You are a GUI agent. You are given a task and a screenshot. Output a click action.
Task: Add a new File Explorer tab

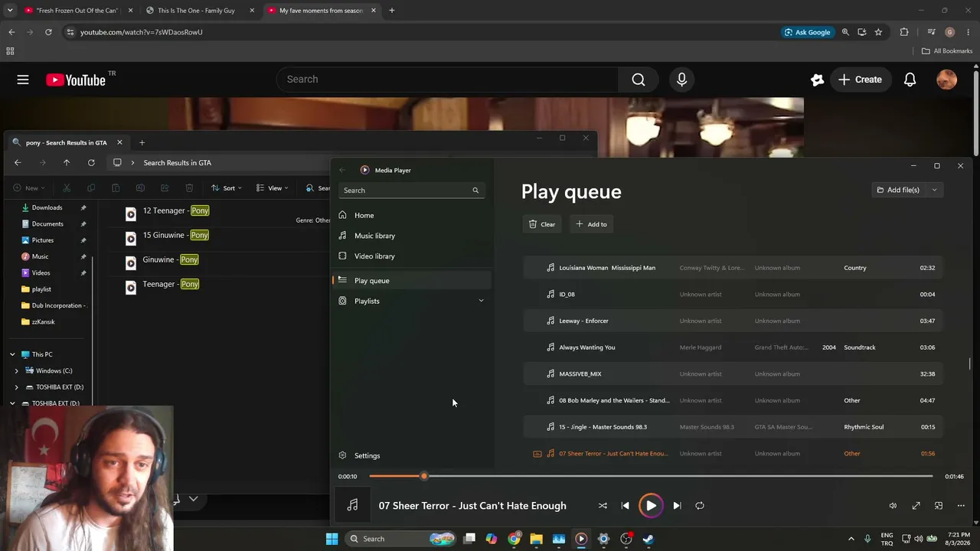pyautogui.click(x=142, y=142)
